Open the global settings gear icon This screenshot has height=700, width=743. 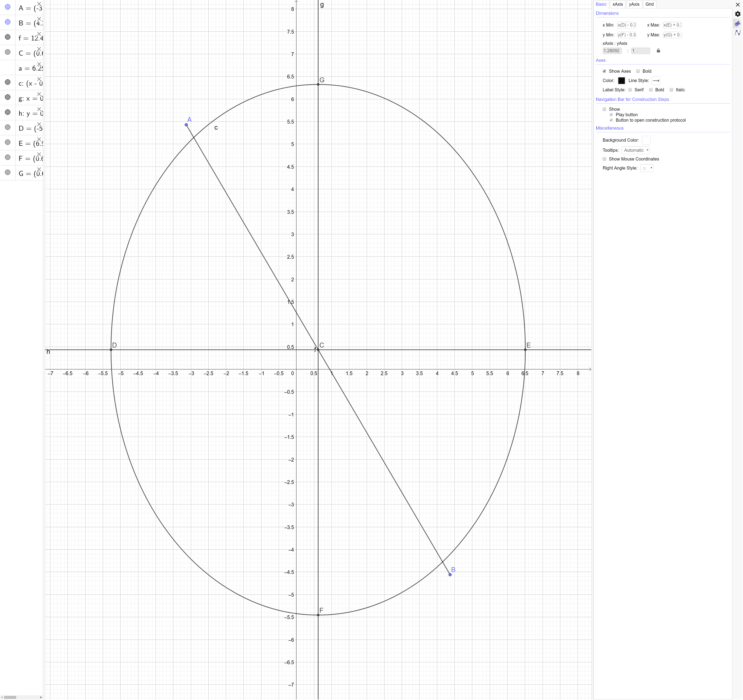click(738, 14)
